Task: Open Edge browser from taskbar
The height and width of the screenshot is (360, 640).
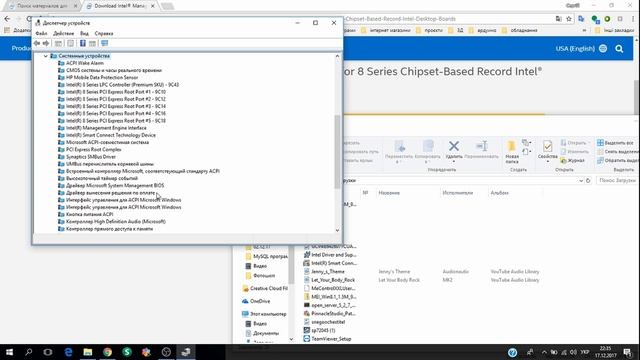Action: pyautogui.click(x=68, y=352)
